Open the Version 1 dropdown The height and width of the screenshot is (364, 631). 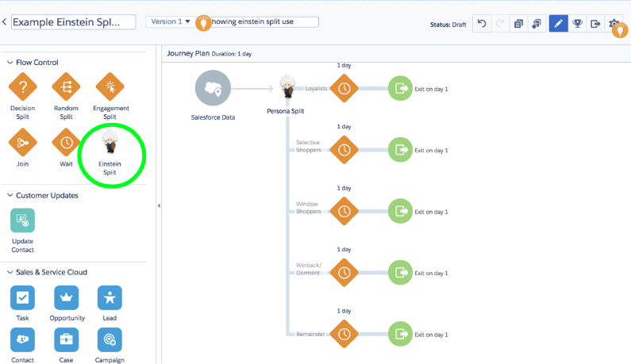coord(170,21)
